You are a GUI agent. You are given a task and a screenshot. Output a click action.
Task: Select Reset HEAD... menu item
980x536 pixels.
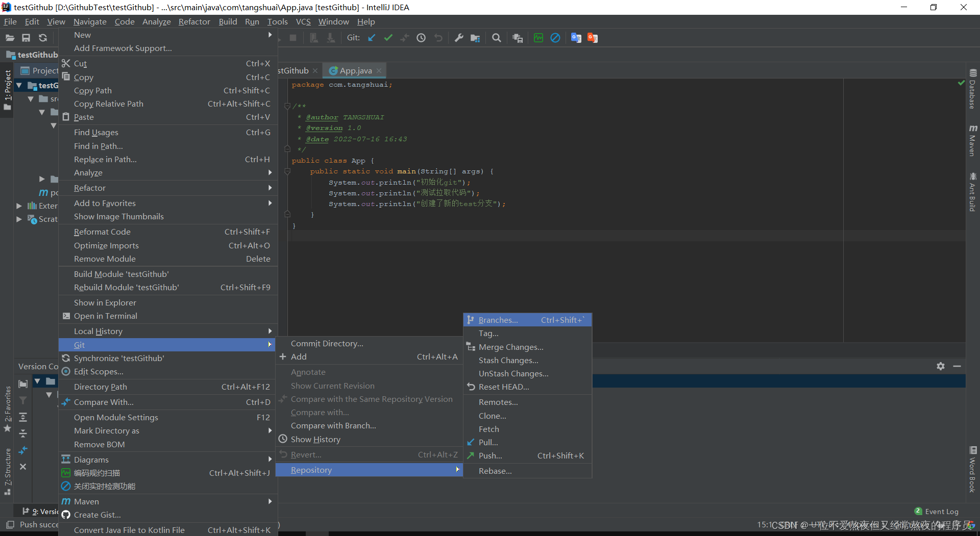tap(527, 387)
